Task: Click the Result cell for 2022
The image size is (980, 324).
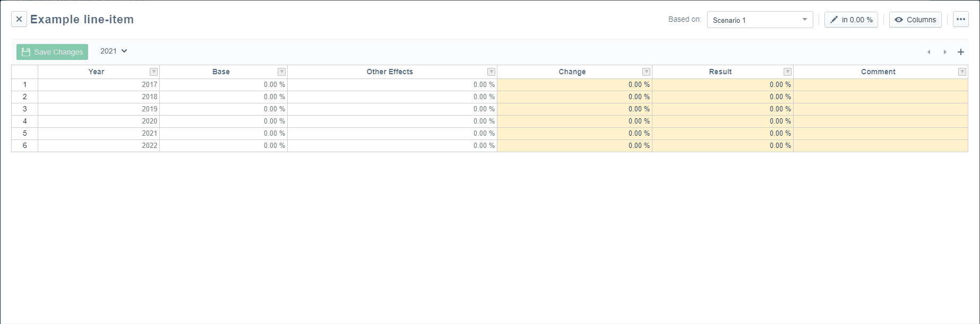Action: [x=723, y=146]
